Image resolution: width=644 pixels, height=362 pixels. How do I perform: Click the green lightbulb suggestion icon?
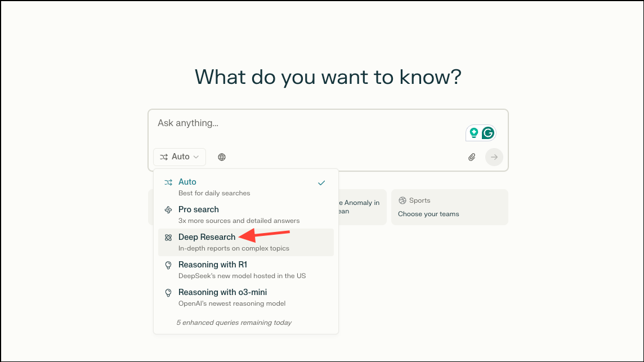click(x=475, y=132)
